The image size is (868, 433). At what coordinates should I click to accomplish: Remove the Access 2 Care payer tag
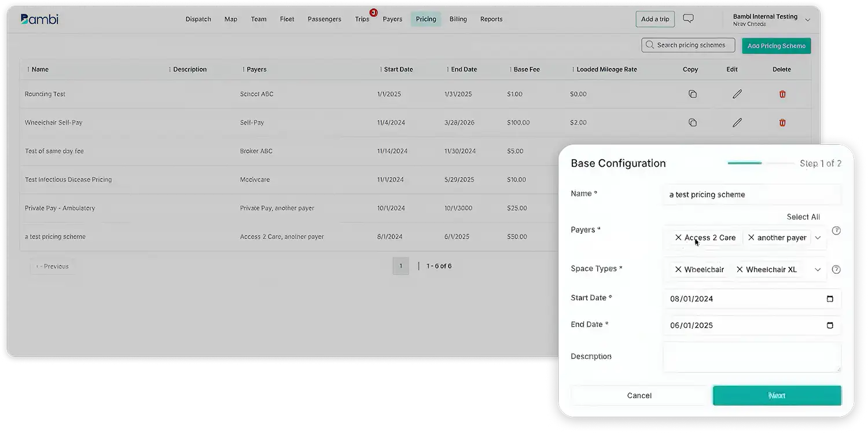[x=678, y=237]
